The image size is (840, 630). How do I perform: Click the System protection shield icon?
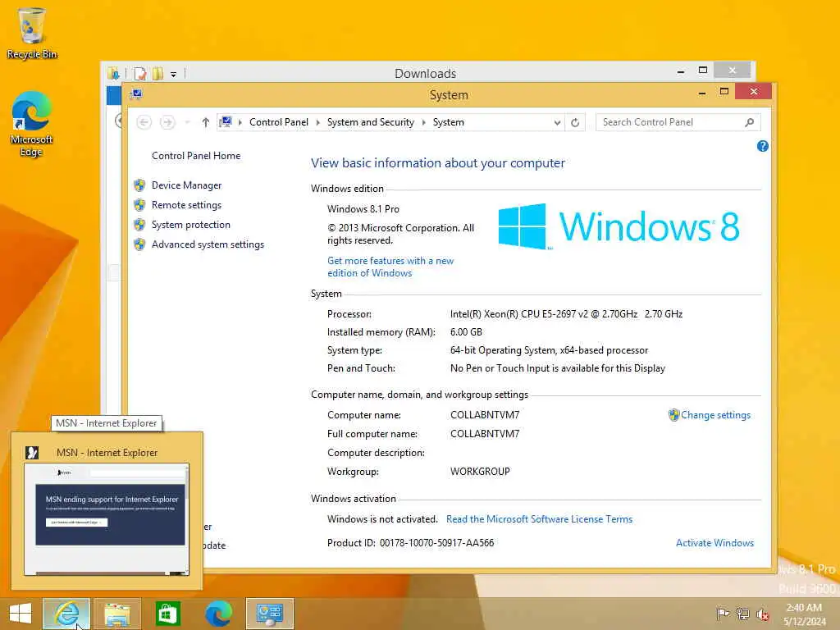coord(139,225)
